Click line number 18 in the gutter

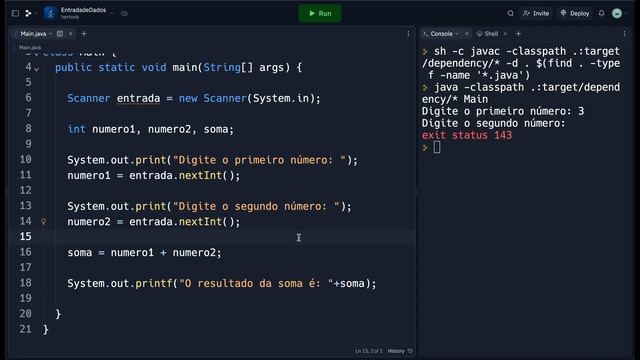(25, 283)
